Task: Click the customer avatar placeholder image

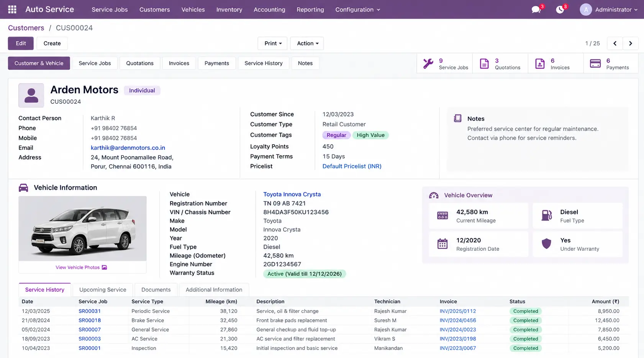Action: tap(31, 95)
